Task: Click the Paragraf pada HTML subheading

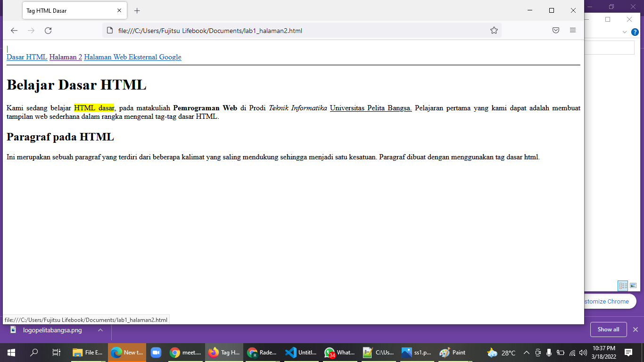Action: [60, 137]
